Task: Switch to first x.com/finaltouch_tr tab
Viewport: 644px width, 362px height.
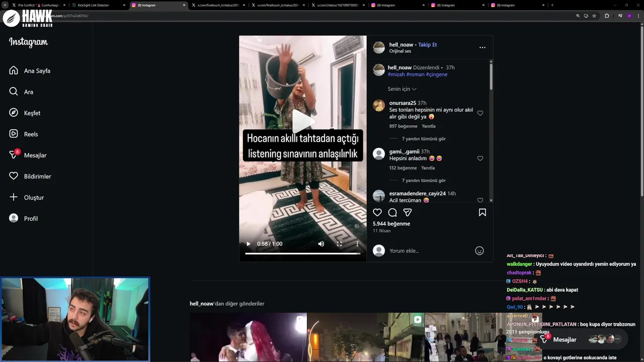Action: pos(217,5)
